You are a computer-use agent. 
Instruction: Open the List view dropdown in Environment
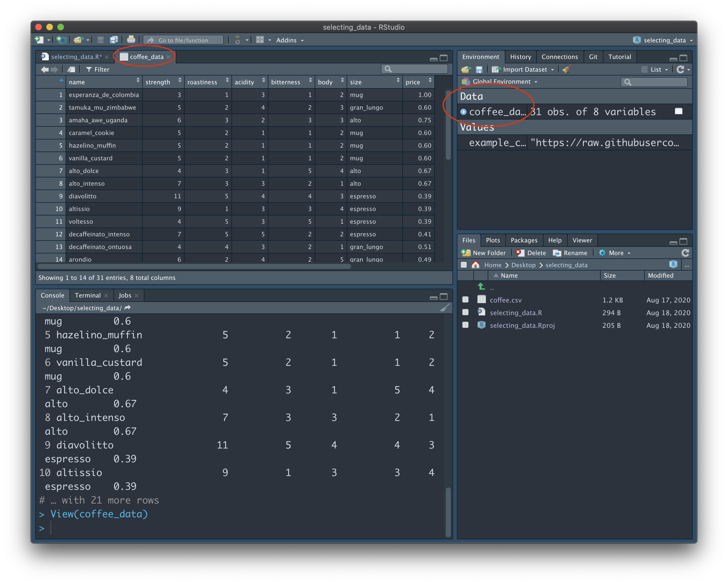click(x=654, y=69)
